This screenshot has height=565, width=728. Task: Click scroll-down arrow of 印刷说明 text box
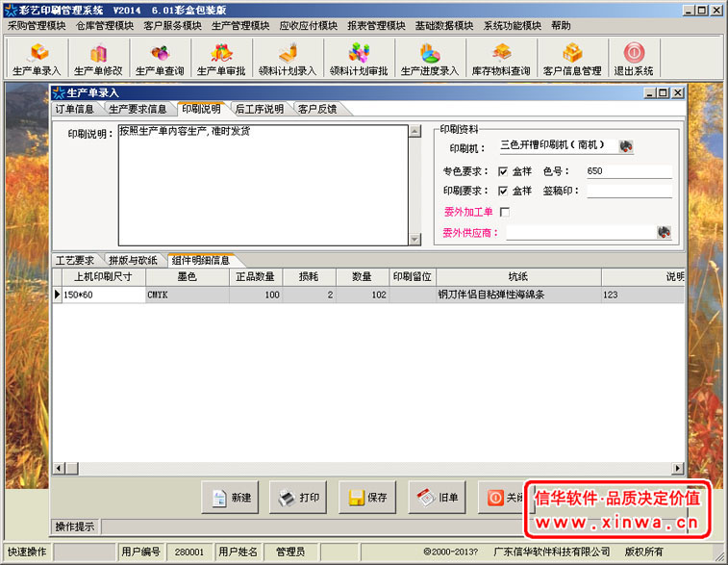[414, 240]
